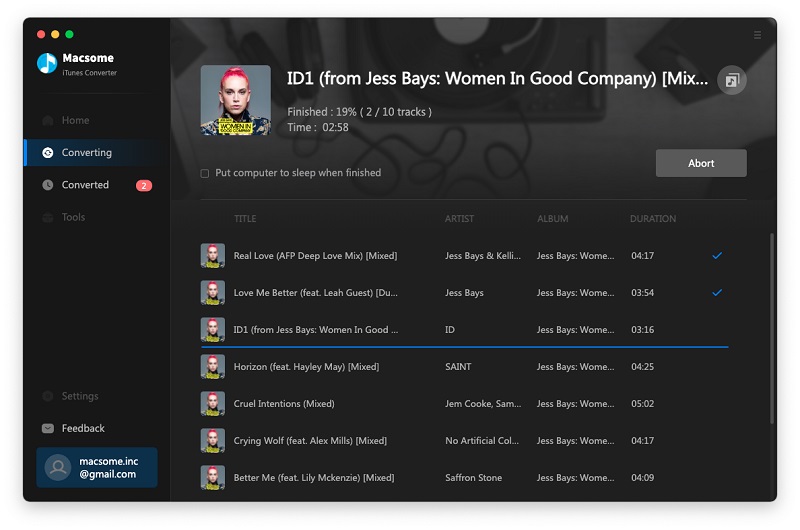
Task: Click the large Women In Good Company album cover
Action: (x=236, y=100)
